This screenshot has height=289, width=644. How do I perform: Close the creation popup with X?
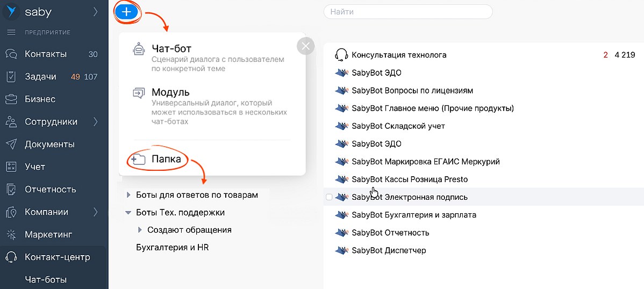coord(305,46)
